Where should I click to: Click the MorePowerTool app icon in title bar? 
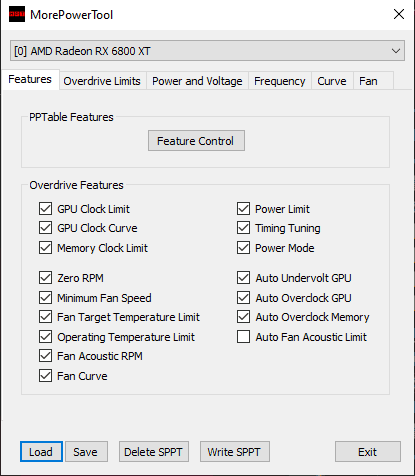coord(17,14)
